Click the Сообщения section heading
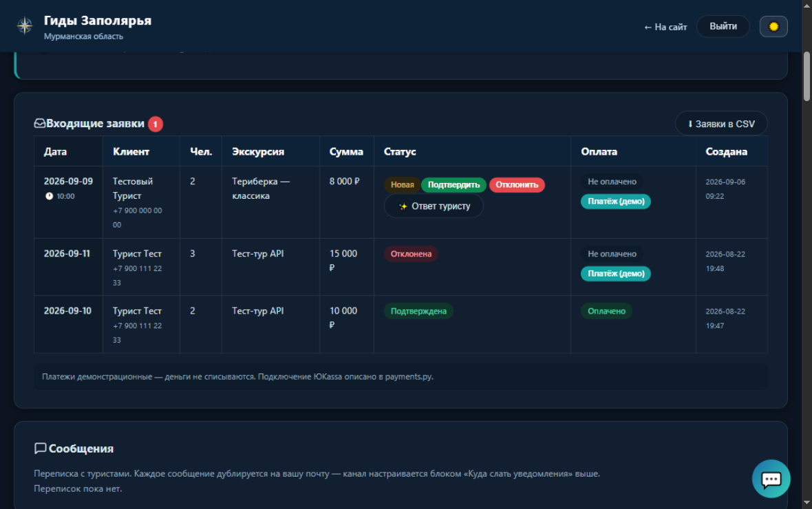The image size is (812, 509). [x=81, y=448]
